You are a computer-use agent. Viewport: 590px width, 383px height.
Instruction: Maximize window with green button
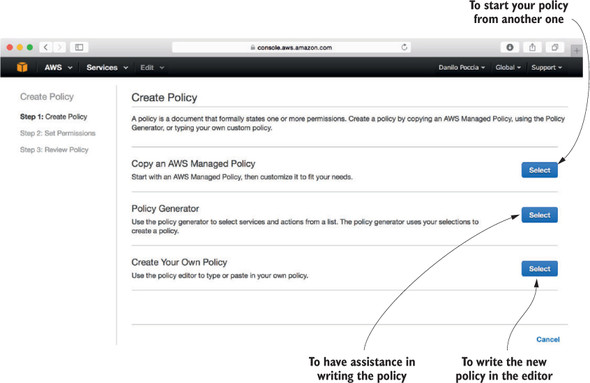(x=30, y=47)
